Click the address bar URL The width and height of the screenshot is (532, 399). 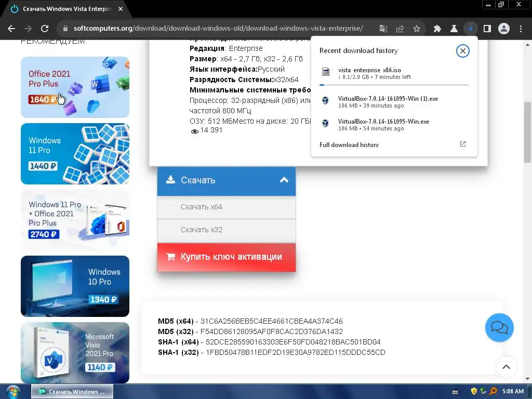[218, 29]
